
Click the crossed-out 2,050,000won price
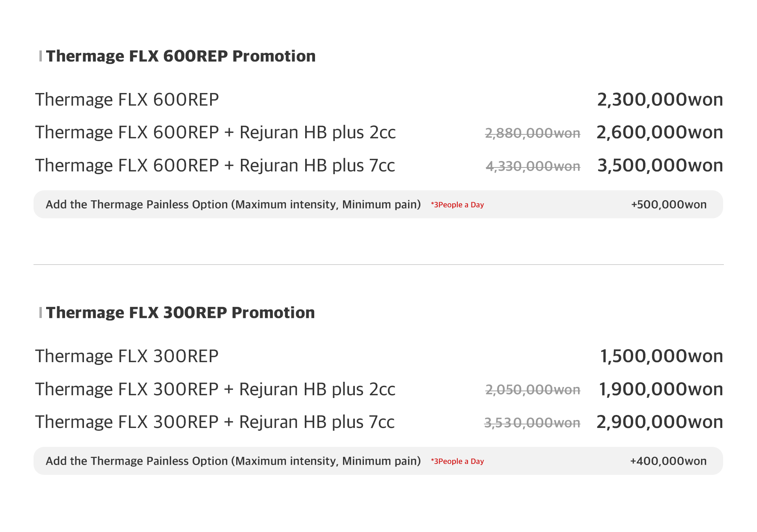(532, 390)
